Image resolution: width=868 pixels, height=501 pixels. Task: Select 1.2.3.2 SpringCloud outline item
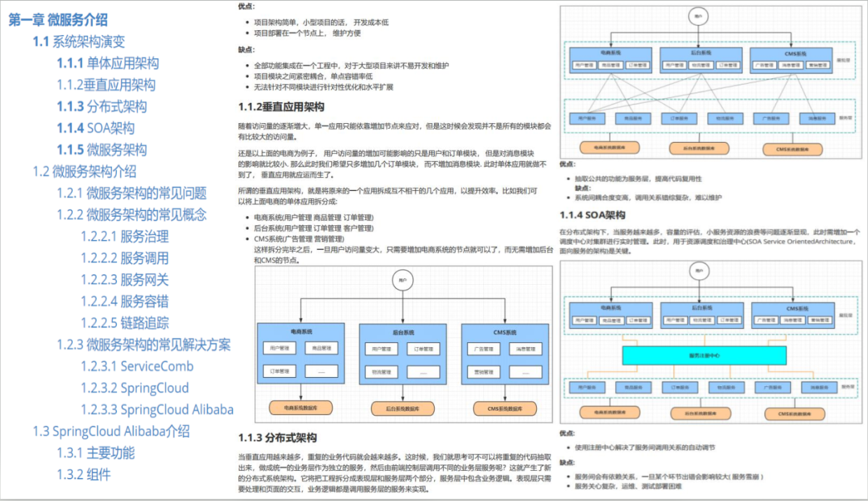pyautogui.click(x=134, y=388)
